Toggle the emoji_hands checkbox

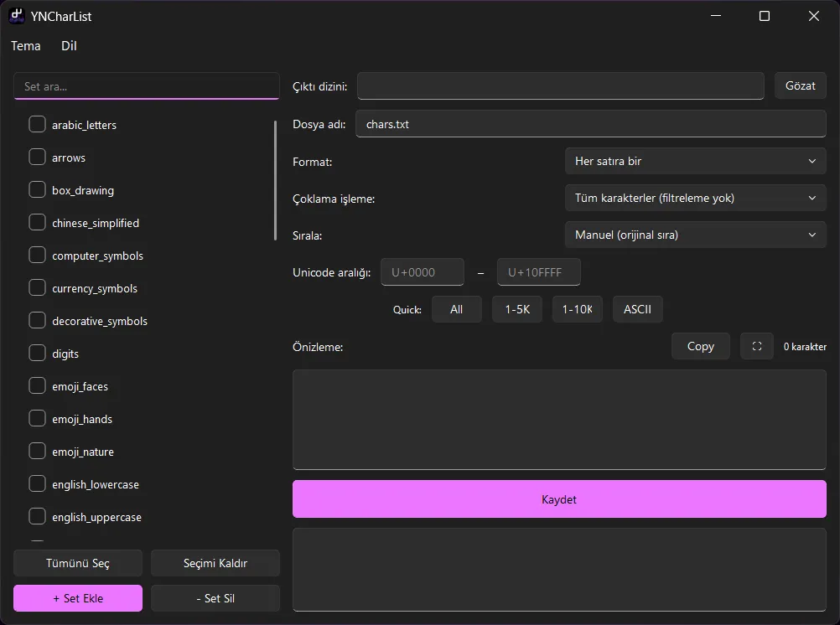tap(37, 418)
